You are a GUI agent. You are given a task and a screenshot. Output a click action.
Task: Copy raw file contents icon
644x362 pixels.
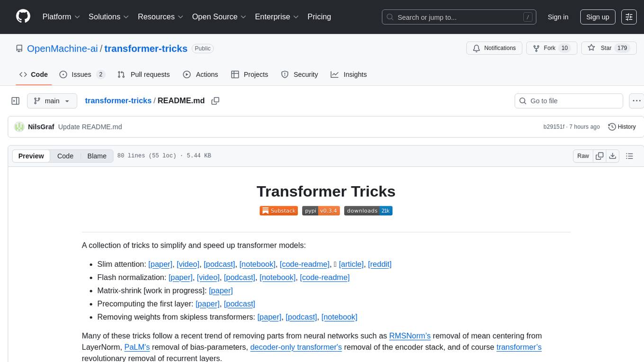[x=599, y=156]
